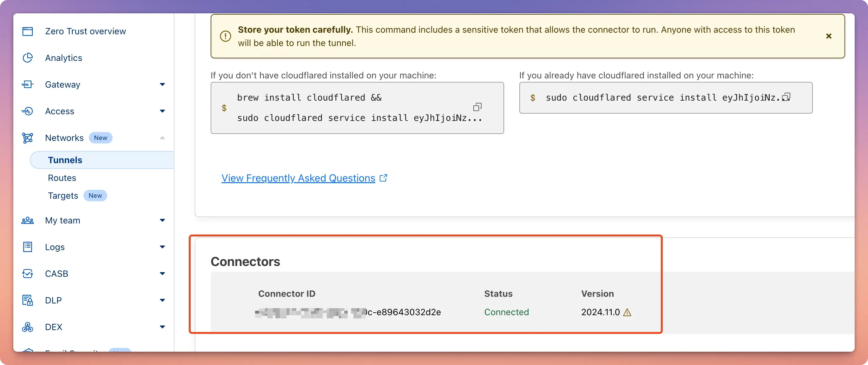Click the external link icon beside FAQ

(384, 178)
